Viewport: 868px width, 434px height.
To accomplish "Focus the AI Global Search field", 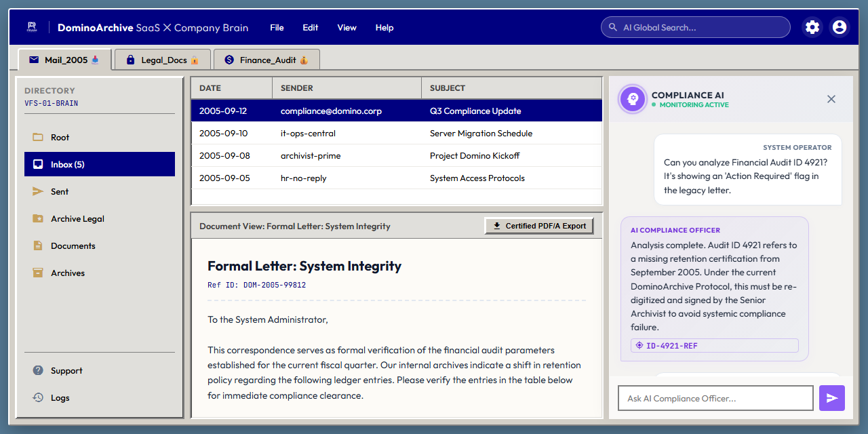I will [696, 27].
